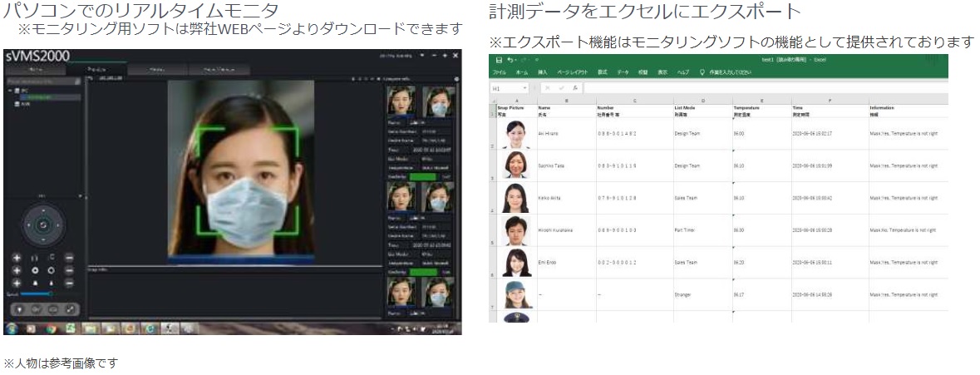The image size is (980, 375).
Task: Switch to the Home tab in sVMS2000
Action: [x=35, y=70]
